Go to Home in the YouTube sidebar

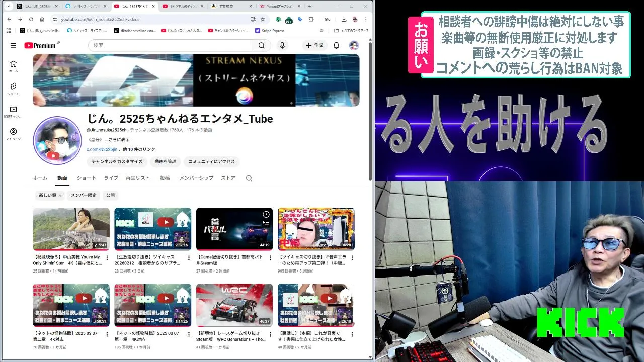click(13, 66)
